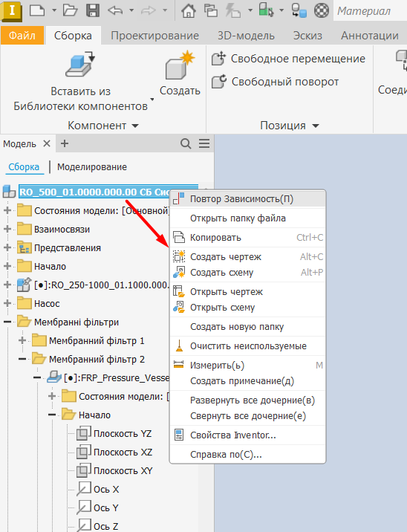
Task: Expand the Насос folder
Action: pos(7,303)
